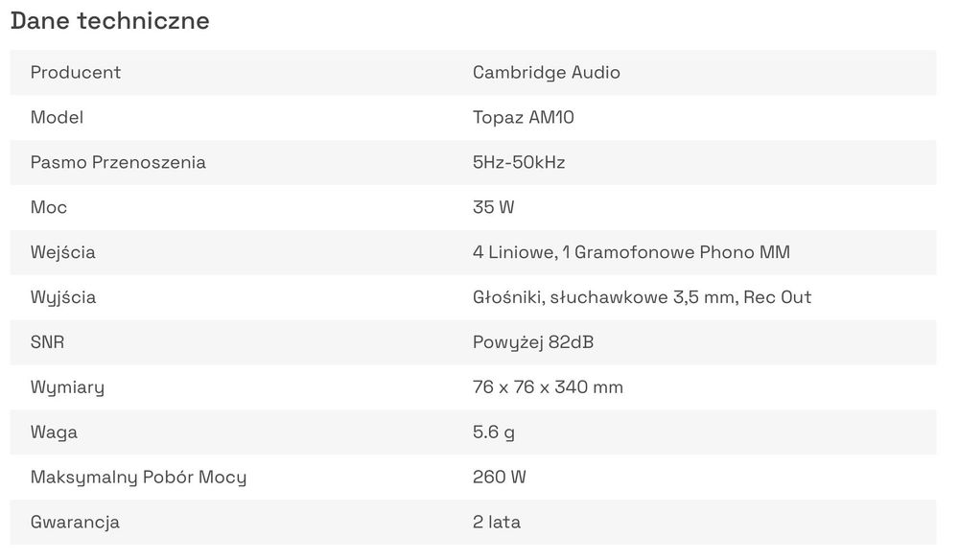Click the "Wymiary" row label

click(x=67, y=387)
